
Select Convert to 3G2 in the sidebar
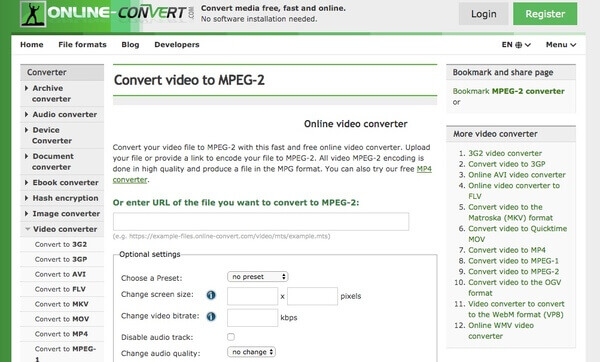pyautogui.click(x=62, y=244)
